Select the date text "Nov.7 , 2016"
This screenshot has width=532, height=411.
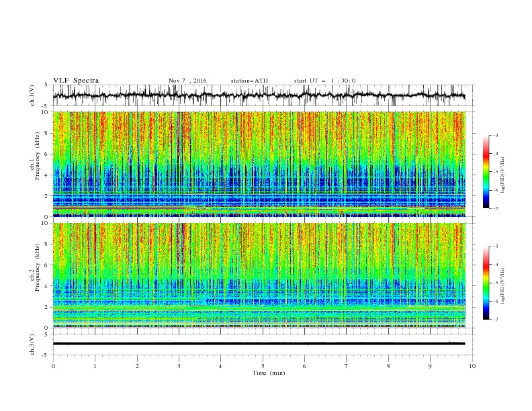[187, 81]
